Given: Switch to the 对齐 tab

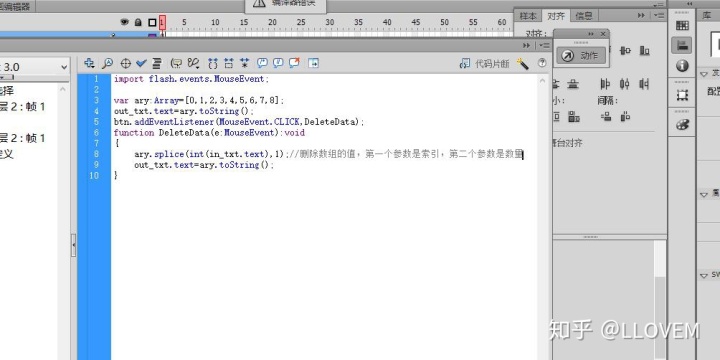Looking at the screenshot, I should (x=556, y=16).
